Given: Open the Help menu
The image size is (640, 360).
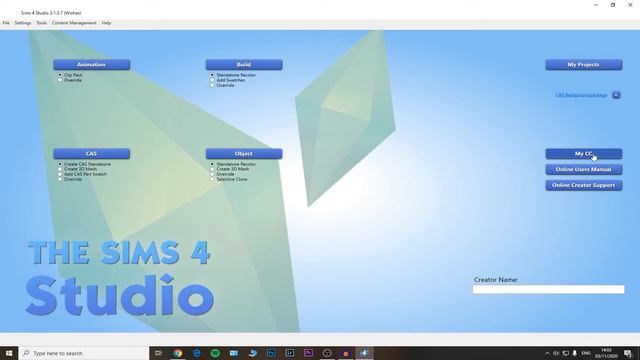Looking at the screenshot, I should pyautogui.click(x=107, y=23).
